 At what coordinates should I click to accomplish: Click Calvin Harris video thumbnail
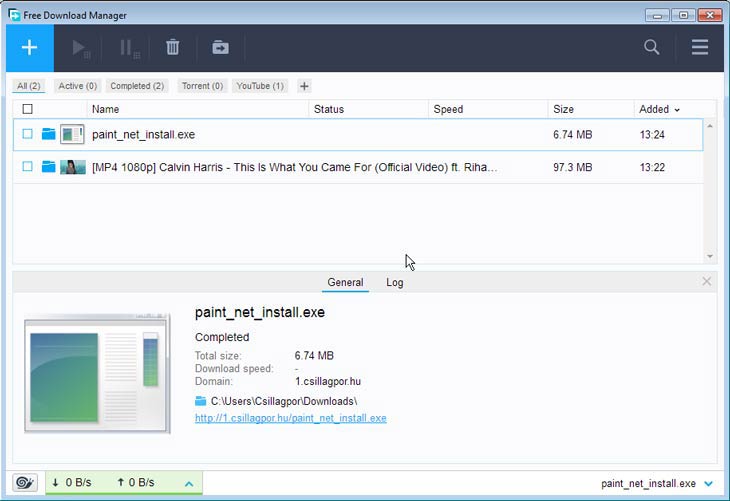pyautogui.click(x=73, y=167)
